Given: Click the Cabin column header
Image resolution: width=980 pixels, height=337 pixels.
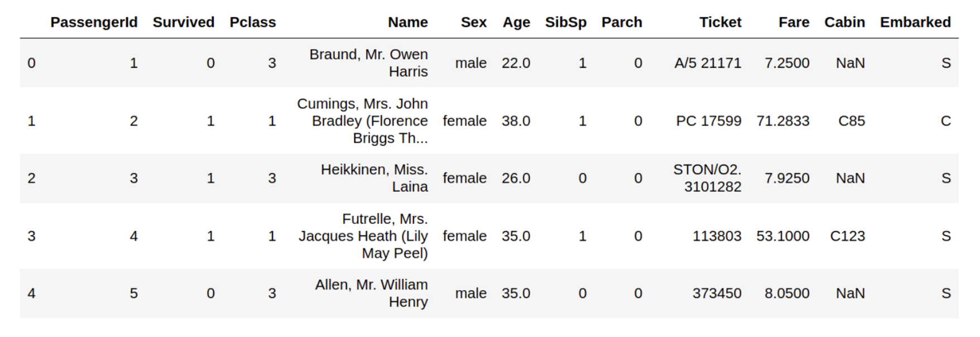Looking at the screenshot, I should (x=844, y=22).
